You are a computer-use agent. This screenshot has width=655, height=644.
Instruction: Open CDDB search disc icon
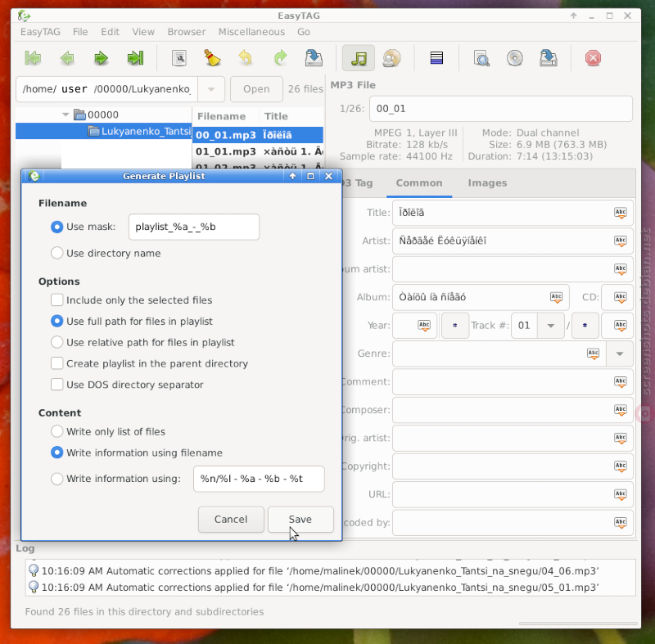pyautogui.click(x=515, y=58)
